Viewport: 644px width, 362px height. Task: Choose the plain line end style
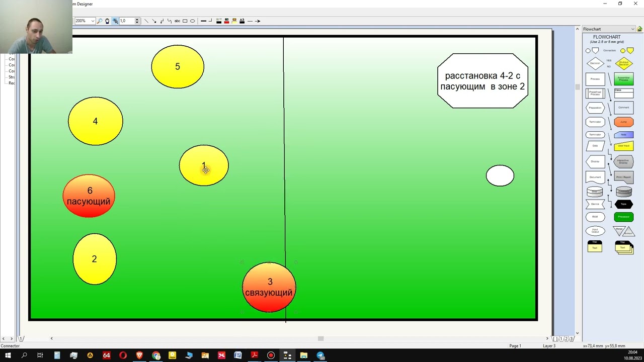point(250,21)
